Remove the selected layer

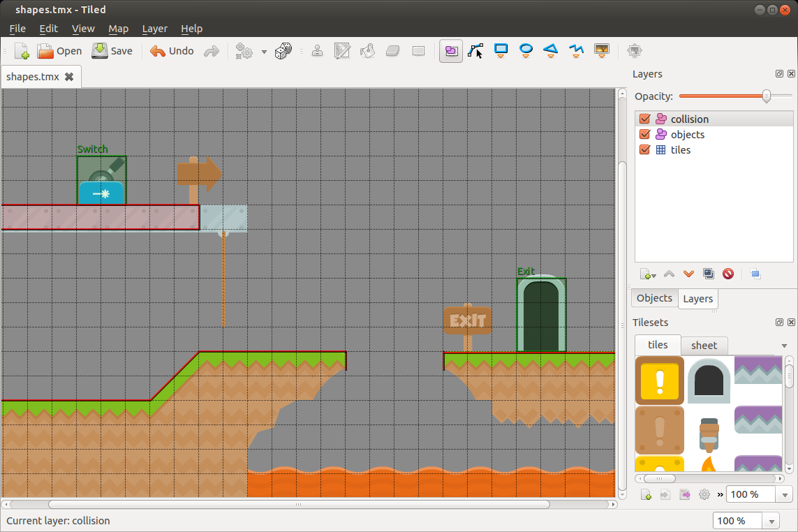pos(728,274)
